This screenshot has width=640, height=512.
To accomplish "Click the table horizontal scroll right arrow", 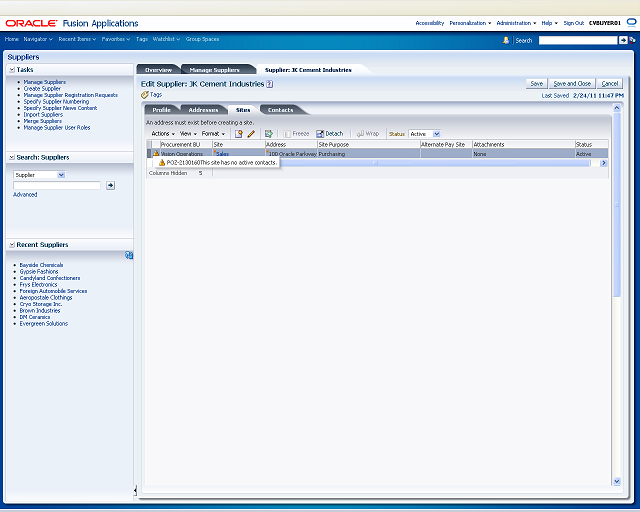I will (603, 163).
